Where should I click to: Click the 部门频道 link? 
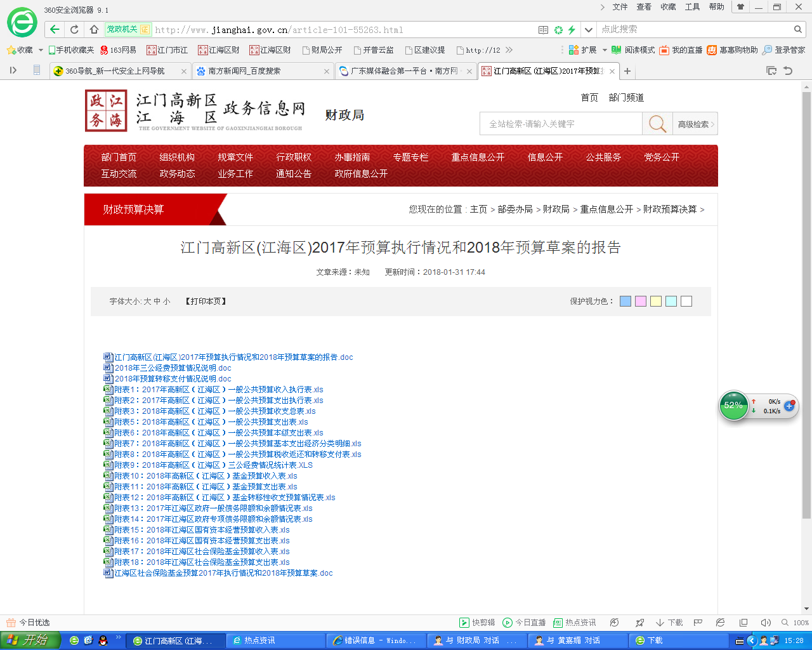click(626, 98)
